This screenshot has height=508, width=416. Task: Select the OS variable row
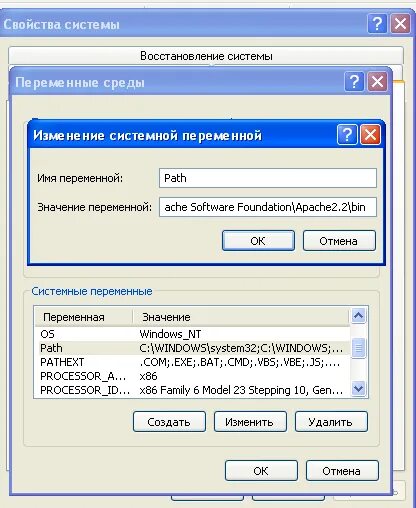coord(192,334)
